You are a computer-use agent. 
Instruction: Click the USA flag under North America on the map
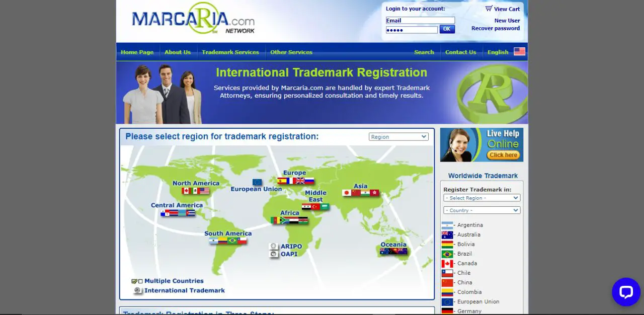click(x=204, y=191)
